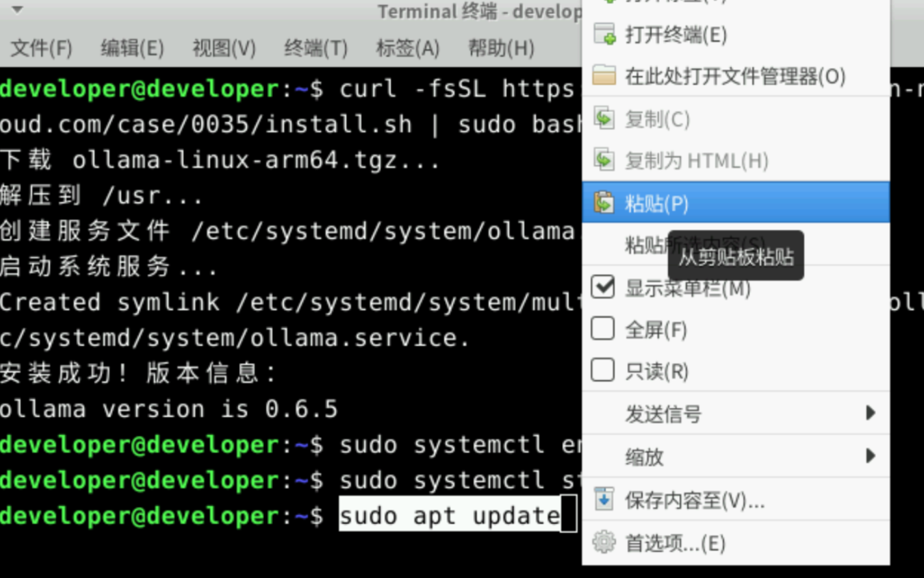Screen dimensions: 924x578
Task: Click the Open Terminal icon in context menu
Action: click(x=604, y=34)
